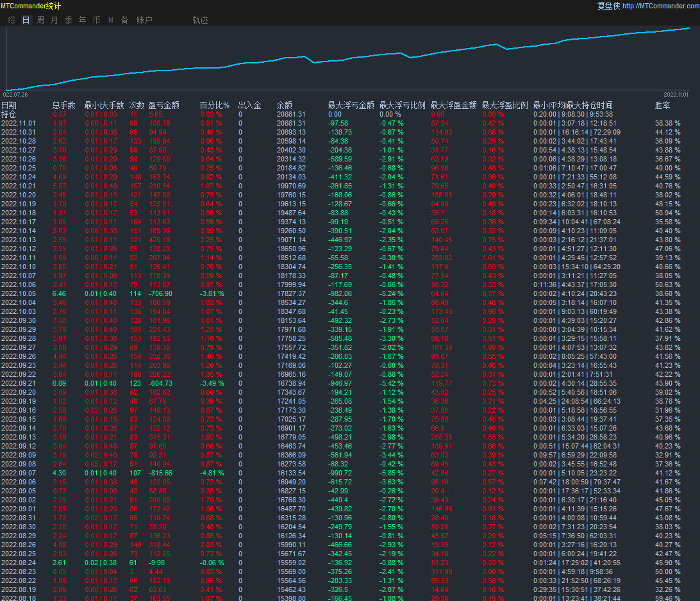Switch to the 综 summary tab
700x601 pixels.
[12, 20]
